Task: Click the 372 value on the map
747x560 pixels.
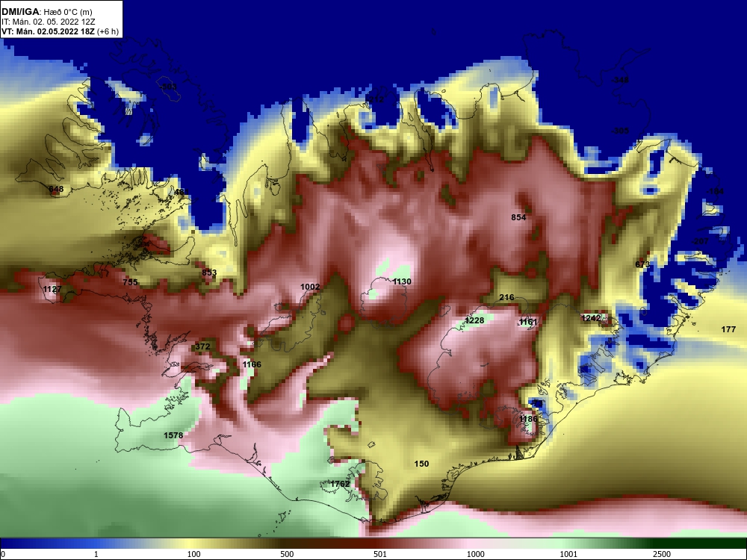Action: pos(202,346)
